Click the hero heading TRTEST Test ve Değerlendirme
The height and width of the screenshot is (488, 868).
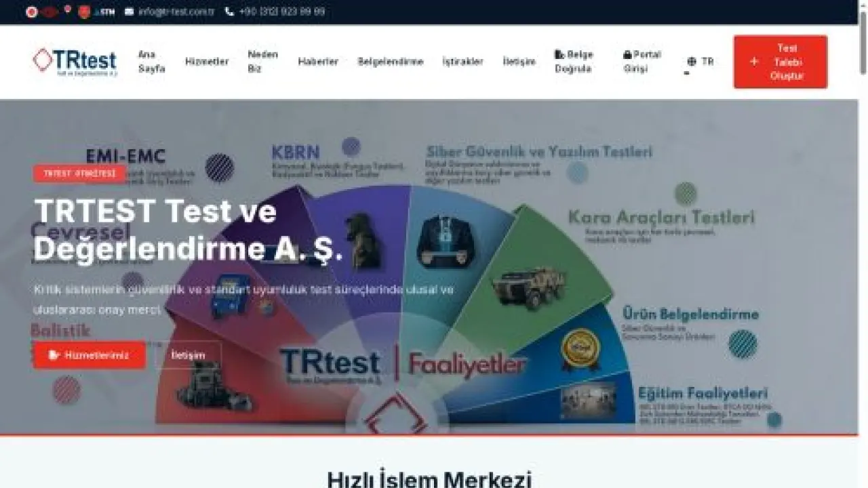189,230
